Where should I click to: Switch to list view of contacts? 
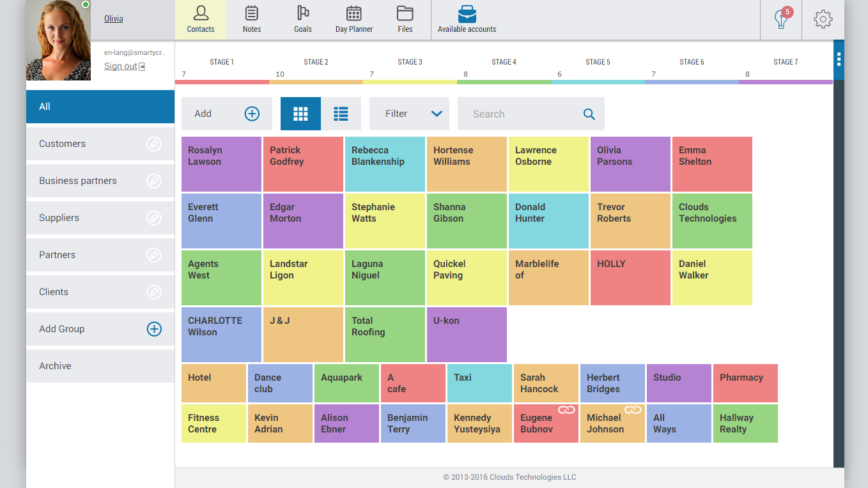[341, 113]
